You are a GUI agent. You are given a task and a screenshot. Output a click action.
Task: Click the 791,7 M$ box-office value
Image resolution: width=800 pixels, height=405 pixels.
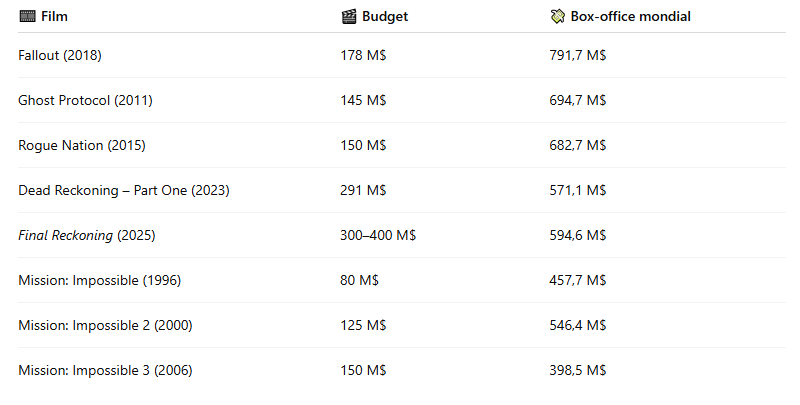coord(578,55)
